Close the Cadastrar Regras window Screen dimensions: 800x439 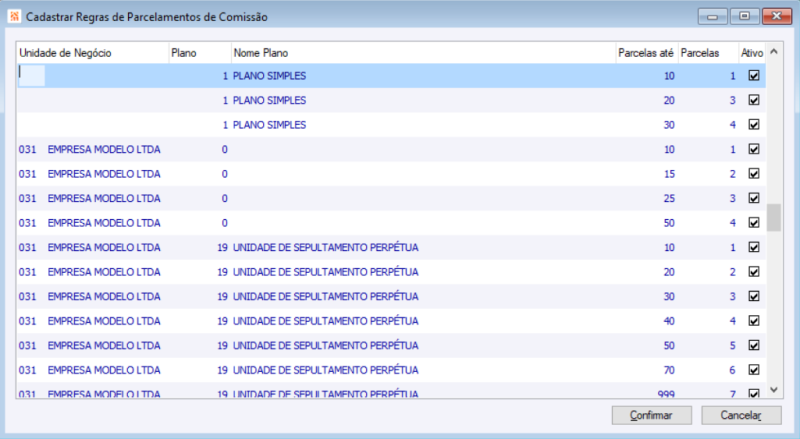(x=777, y=16)
